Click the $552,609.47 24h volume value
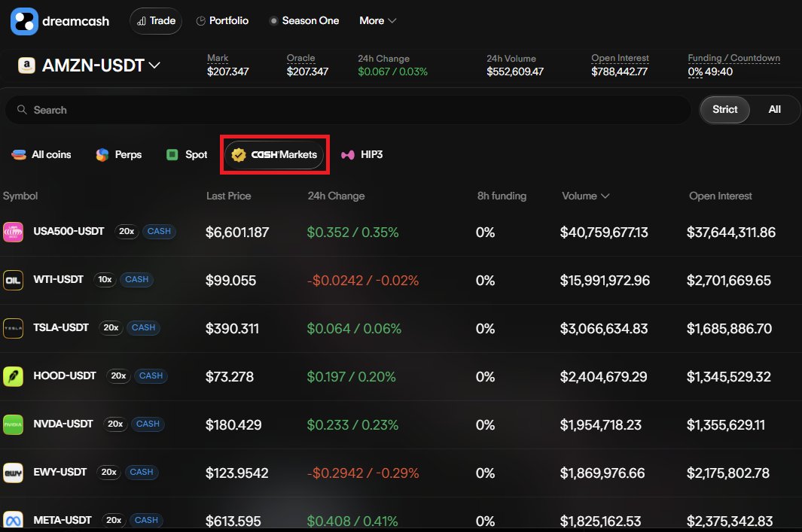Image resolution: width=802 pixels, height=532 pixels. pos(515,71)
